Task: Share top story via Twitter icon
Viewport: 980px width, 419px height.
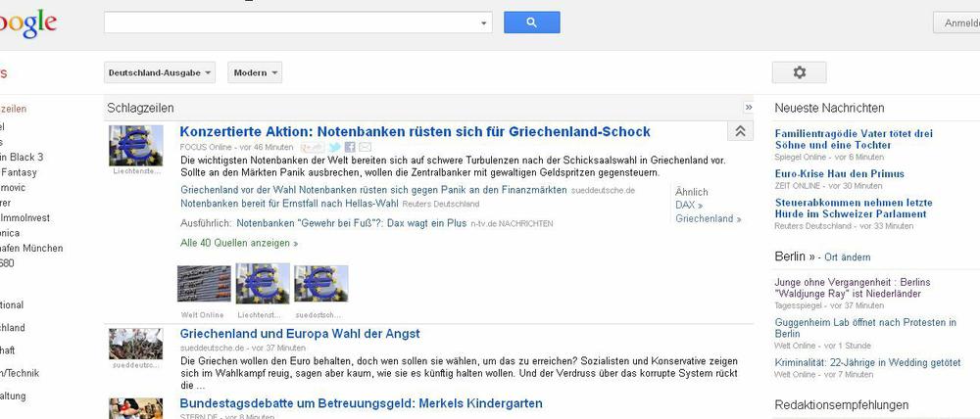Action: (x=334, y=148)
